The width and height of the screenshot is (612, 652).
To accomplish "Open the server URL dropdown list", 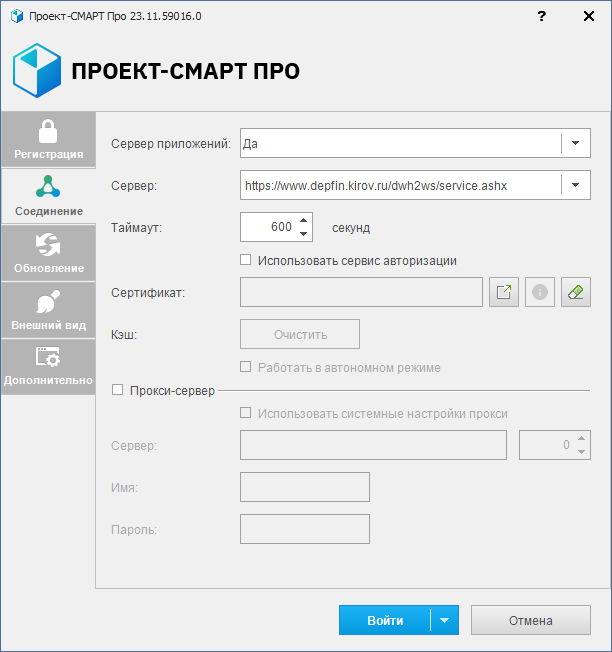I will click(x=576, y=185).
